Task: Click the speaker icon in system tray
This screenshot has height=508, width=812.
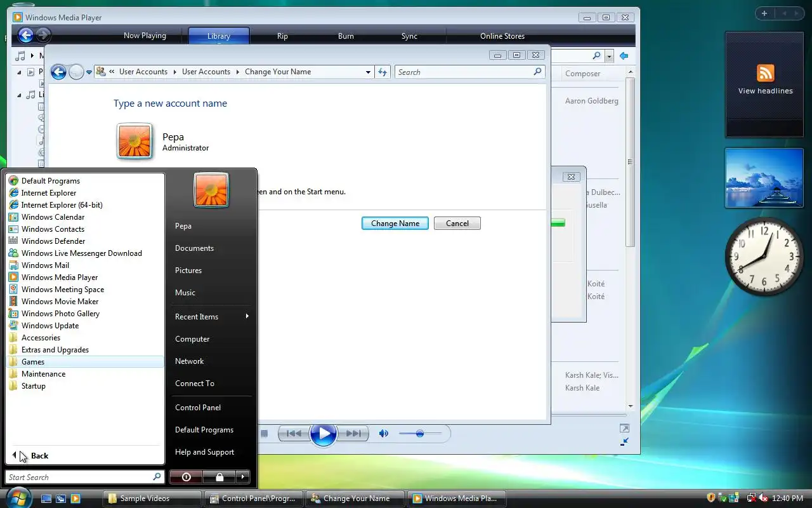Action: click(x=764, y=498)
